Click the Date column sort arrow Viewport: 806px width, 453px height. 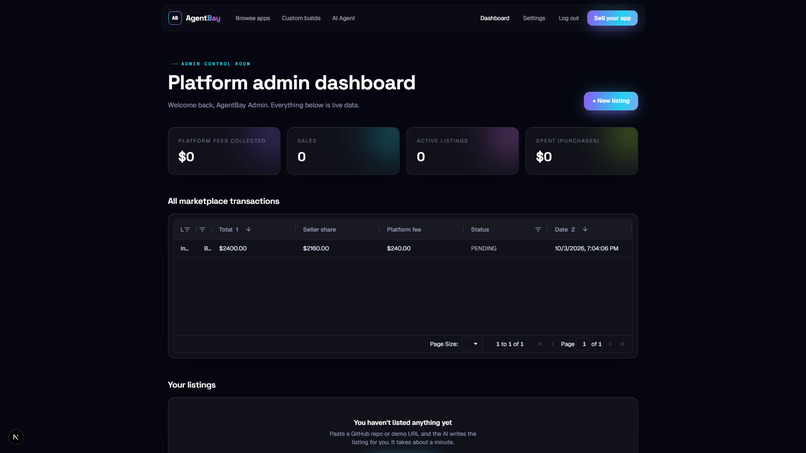pos(585,229)
